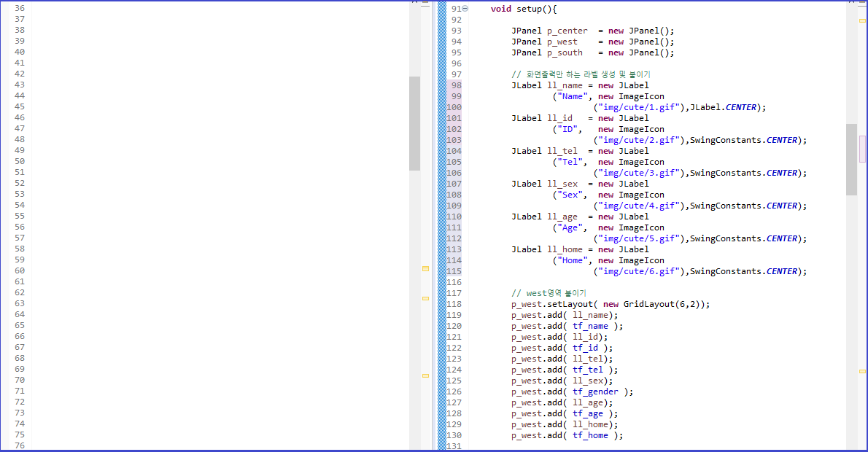Click the "void setup(){" method declaration
868x452 pixels.
(524, 9)
